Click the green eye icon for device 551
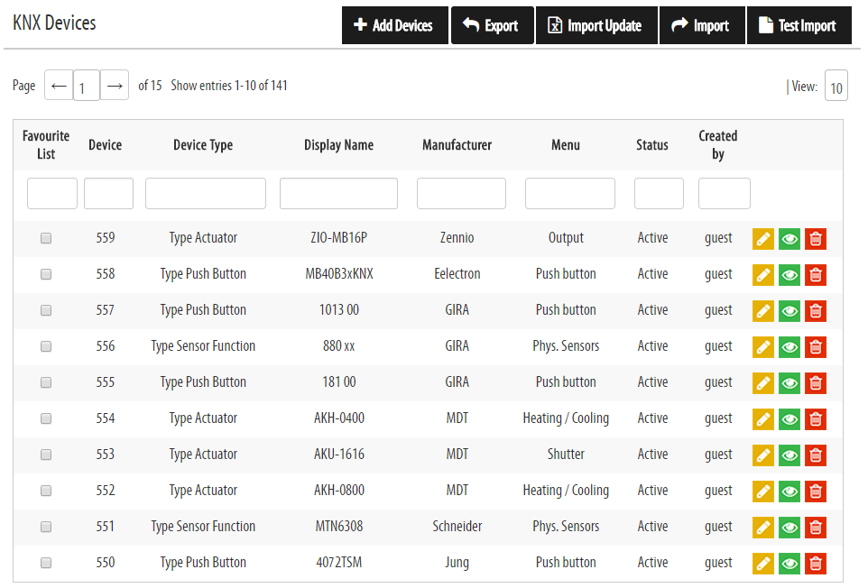868x588 pixels. pyautogui.click(x=790, y=528)
